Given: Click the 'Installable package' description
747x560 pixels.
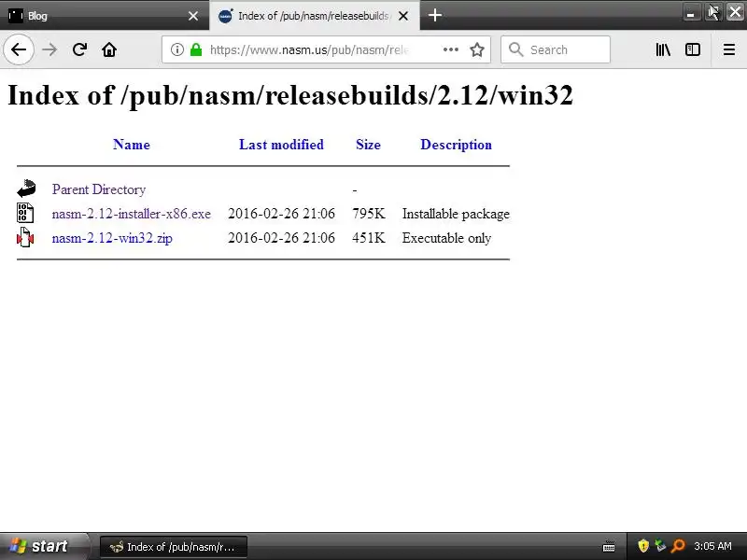Looking at the screenshot, I should click(456, 214).
